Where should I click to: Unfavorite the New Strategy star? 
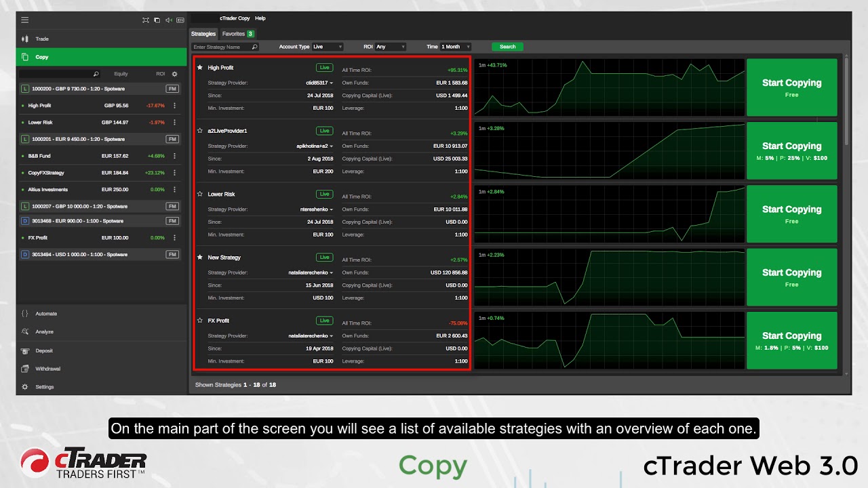[200, 258]
